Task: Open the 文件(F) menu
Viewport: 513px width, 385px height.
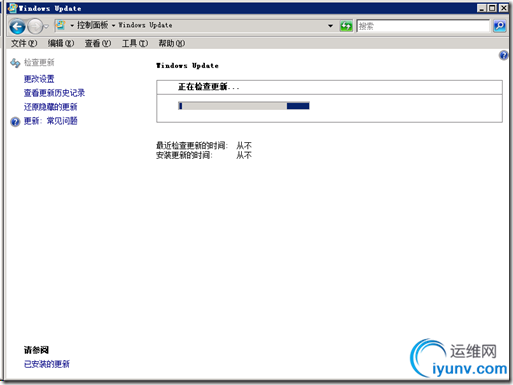Action: tap(24, 43)
